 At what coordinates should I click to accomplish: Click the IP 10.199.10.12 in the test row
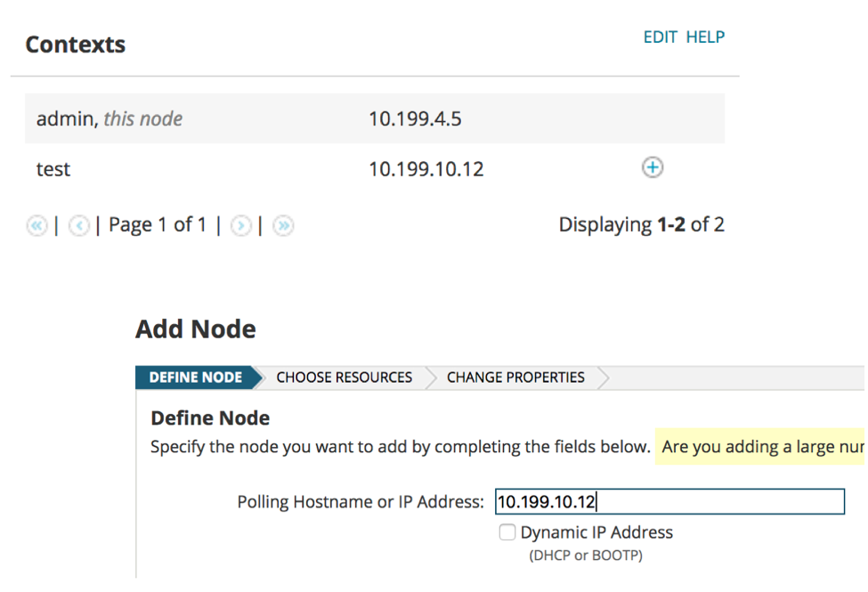tap(426, 169)
